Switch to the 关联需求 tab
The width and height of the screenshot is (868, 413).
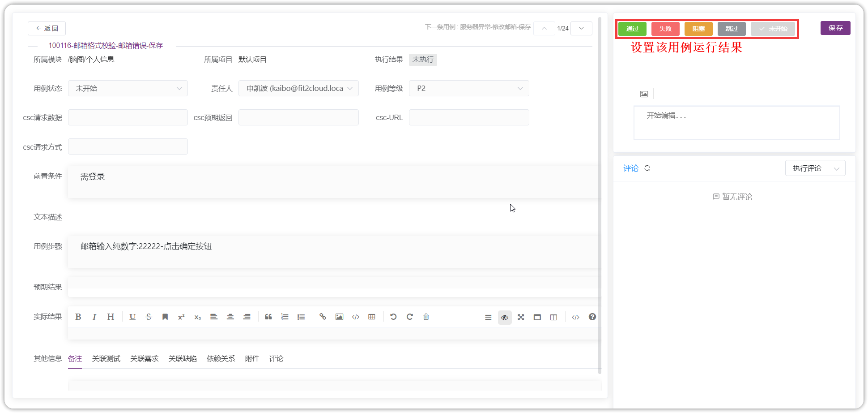click(145, 359)
